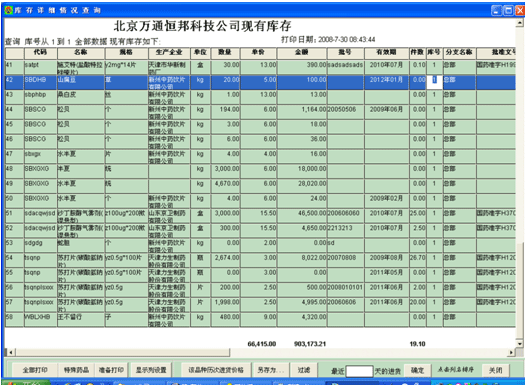Click quantity cell 1,998.00 in row 57
Viewport: 527px width, 387px height.
[225, 304]
